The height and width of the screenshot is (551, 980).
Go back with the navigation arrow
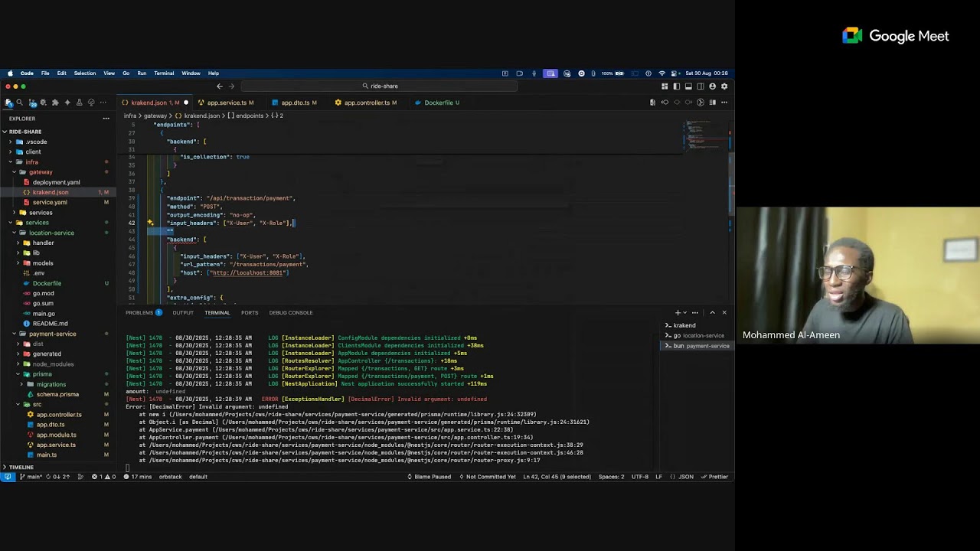coord(220,86)
